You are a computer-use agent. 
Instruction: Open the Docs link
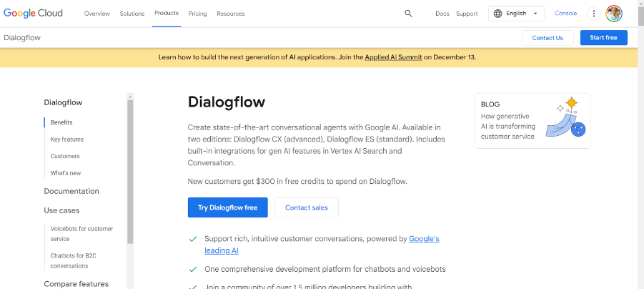(x=442, y=14)
